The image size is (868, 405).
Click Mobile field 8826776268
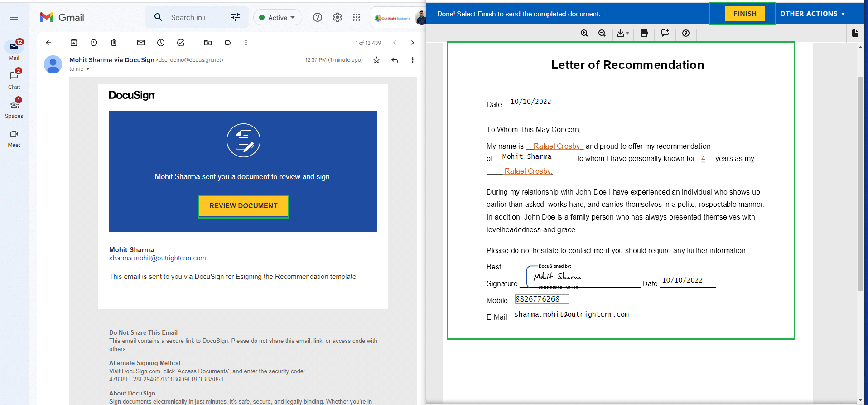(542, 299)
